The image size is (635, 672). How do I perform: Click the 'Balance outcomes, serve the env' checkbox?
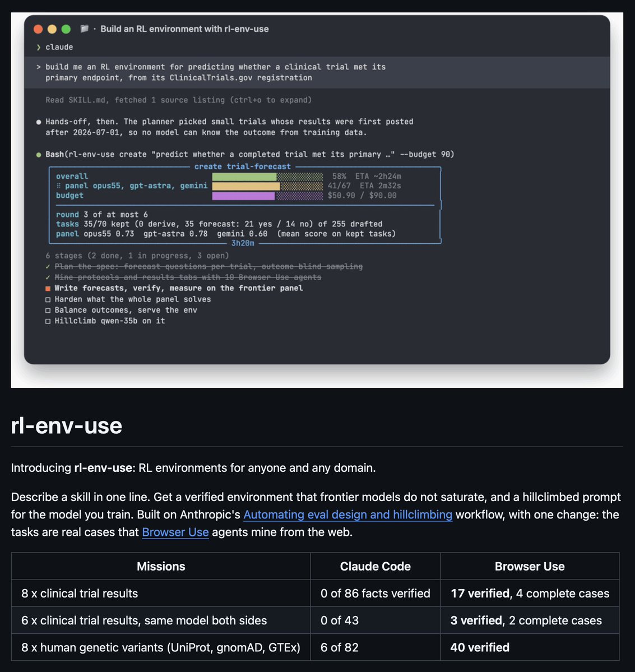(48, 310)
